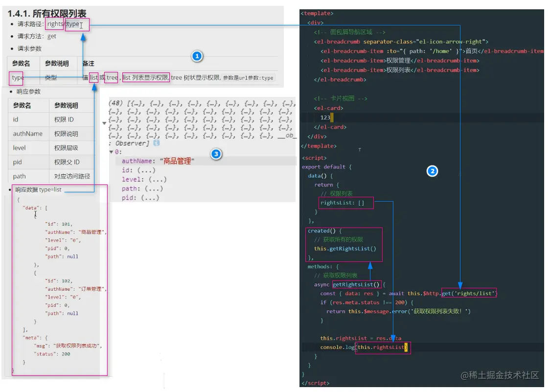Click the 'level' cell in the response table

(x=19, y=148)
